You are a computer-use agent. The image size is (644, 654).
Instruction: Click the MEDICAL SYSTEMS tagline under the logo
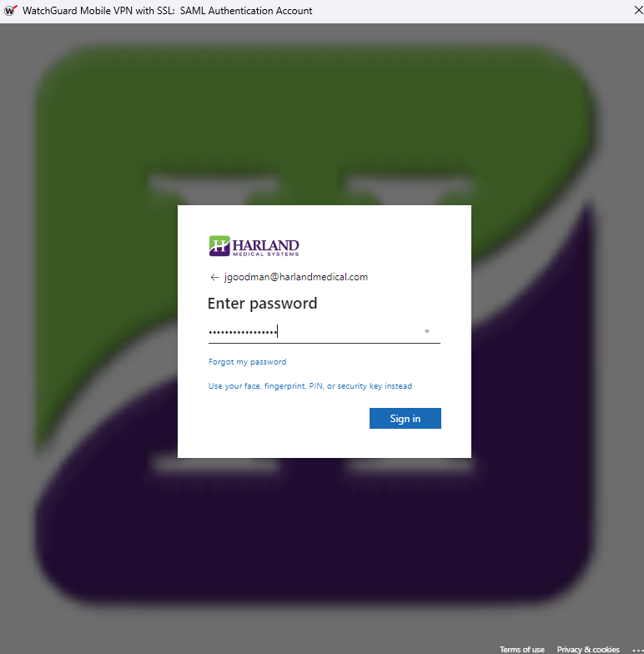click(265, 254)
